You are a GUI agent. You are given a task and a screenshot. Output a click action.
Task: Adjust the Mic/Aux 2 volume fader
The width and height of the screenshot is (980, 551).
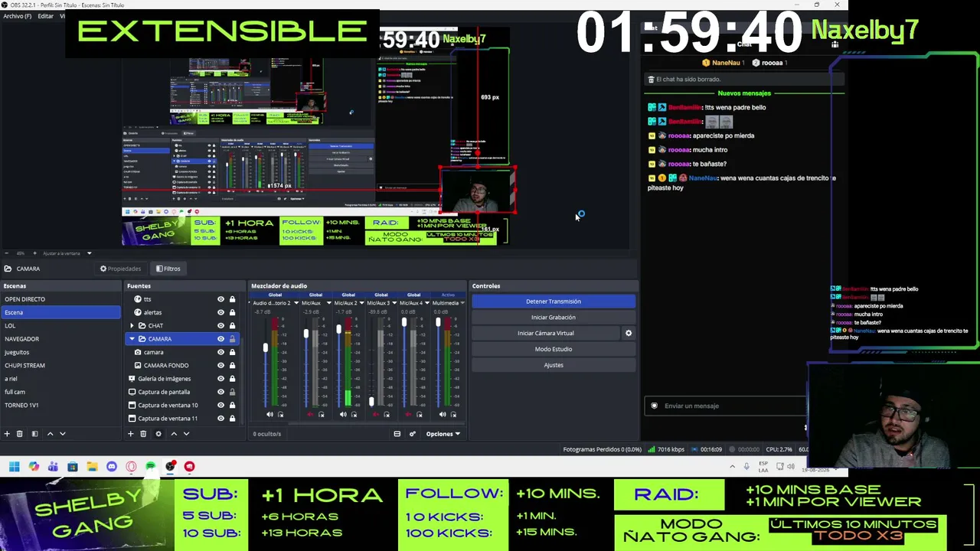(x=338, y=330)
